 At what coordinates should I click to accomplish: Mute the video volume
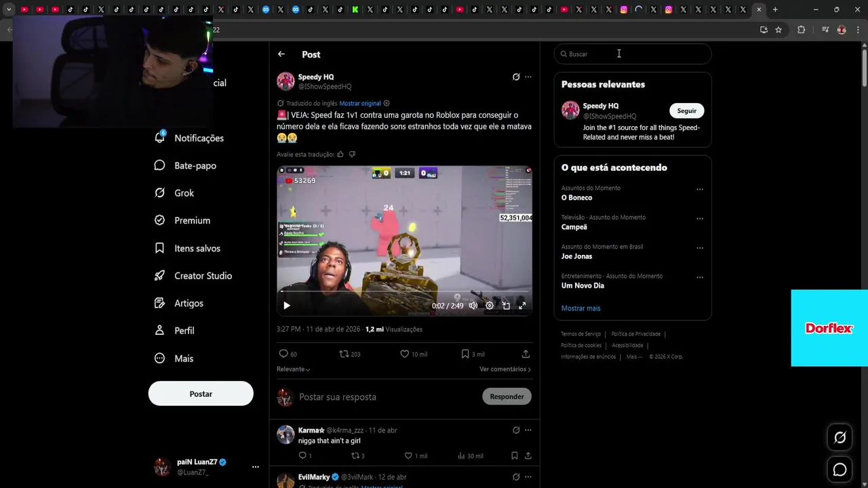(x=473, y=306)
